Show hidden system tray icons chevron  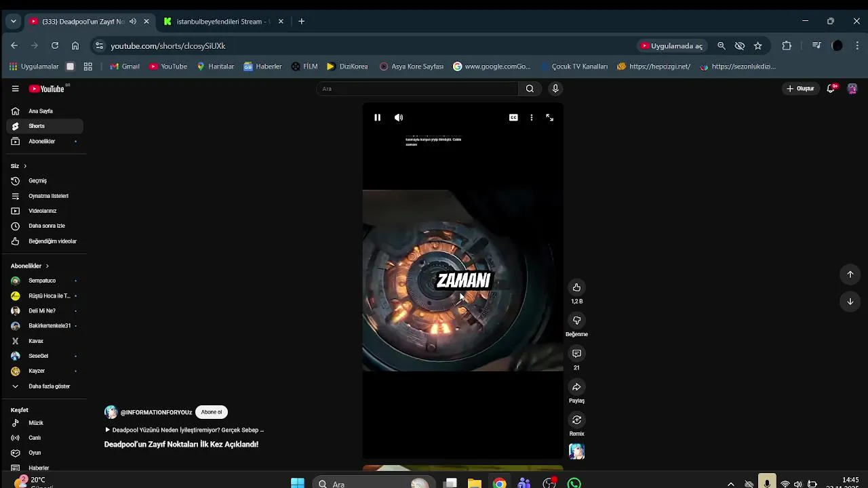[x=730, y=484]
